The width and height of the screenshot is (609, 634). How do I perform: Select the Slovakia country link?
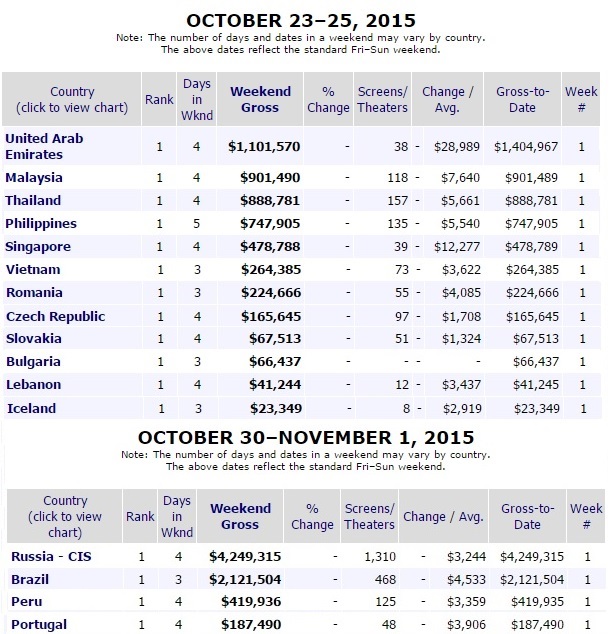(x=34, y=338)
